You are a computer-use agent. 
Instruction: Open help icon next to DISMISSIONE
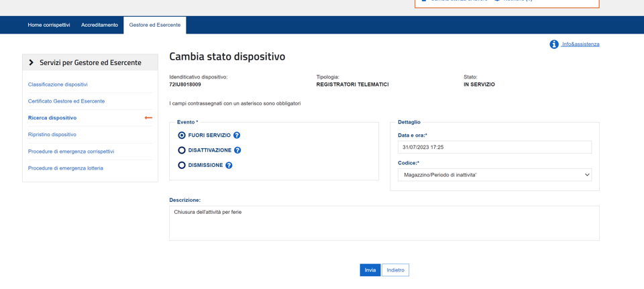pyautogui.click(x=229, y=166)
